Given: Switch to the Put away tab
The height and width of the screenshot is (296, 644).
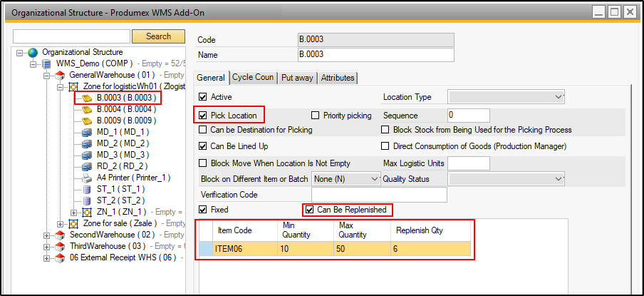Looking at the screenshot, I should [x=298, y=77].
